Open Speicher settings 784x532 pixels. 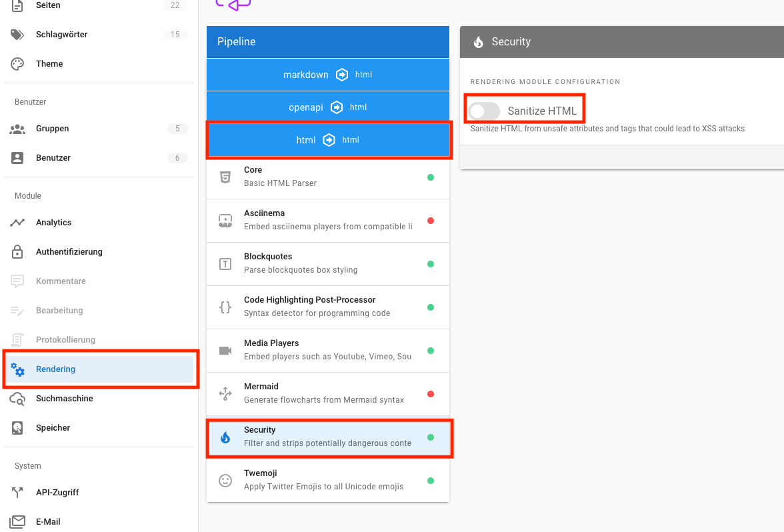click(x=99, y=428)
